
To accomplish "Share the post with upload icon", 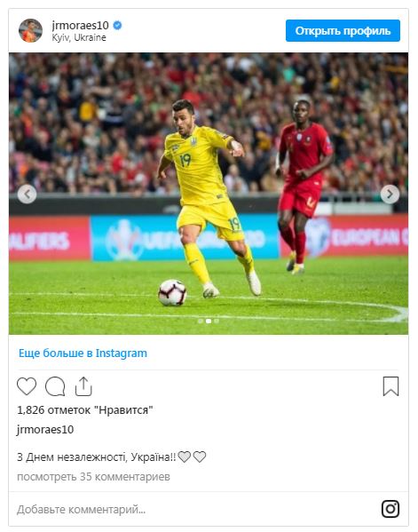I will pyautogui.click(x=83, y=386).
